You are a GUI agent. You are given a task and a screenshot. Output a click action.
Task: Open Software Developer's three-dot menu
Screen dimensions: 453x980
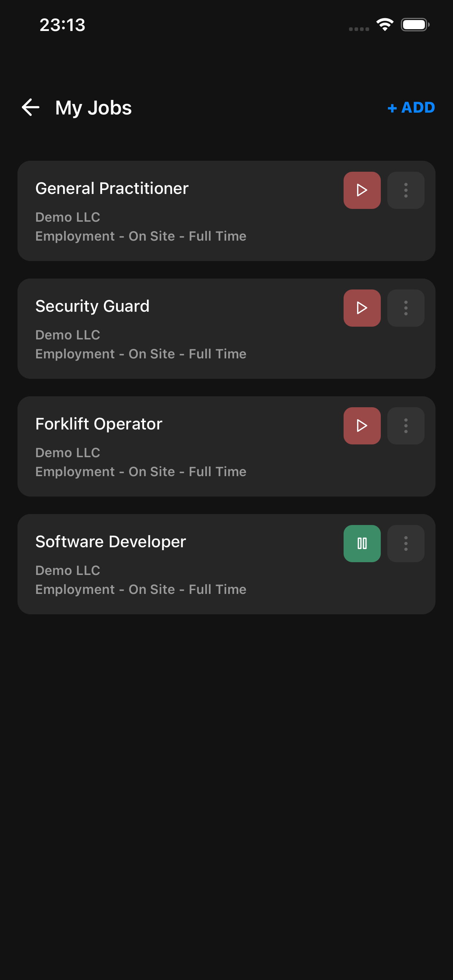[x=406, y=543]
